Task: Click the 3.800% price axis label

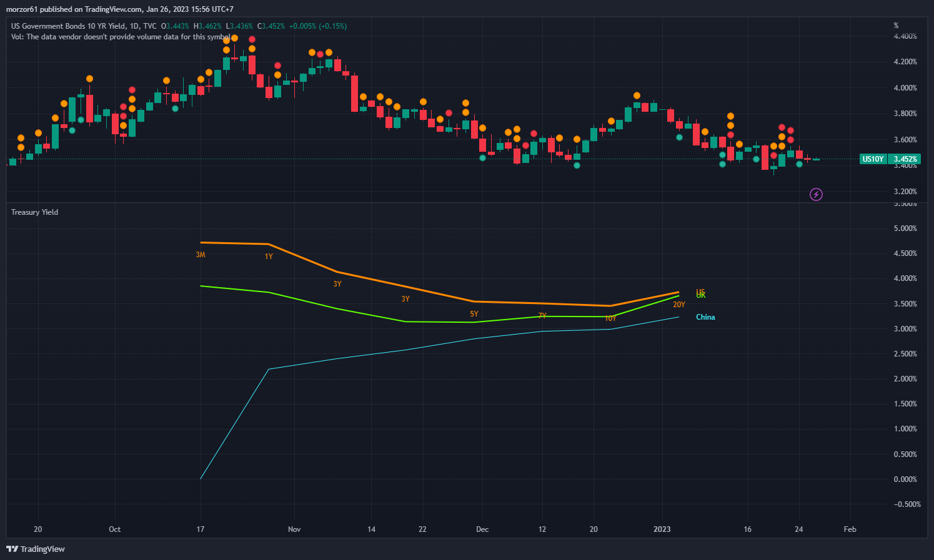Action: click(905, 114)
